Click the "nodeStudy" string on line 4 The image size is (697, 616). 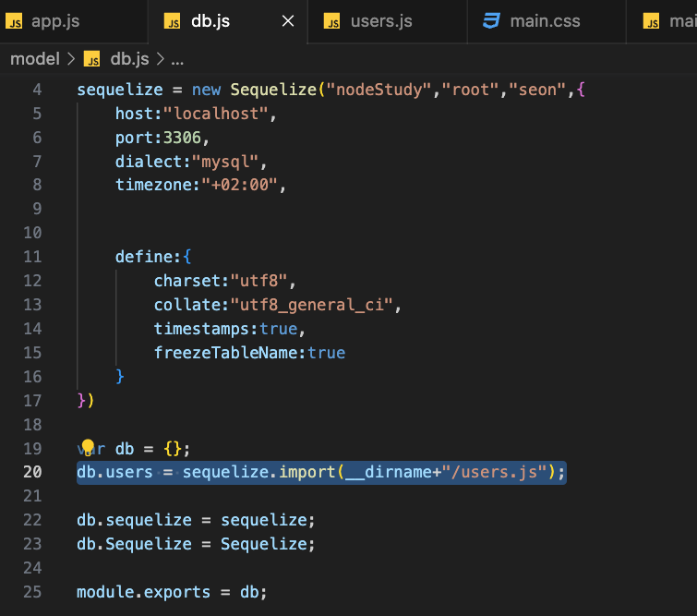[x=379, y=90]
